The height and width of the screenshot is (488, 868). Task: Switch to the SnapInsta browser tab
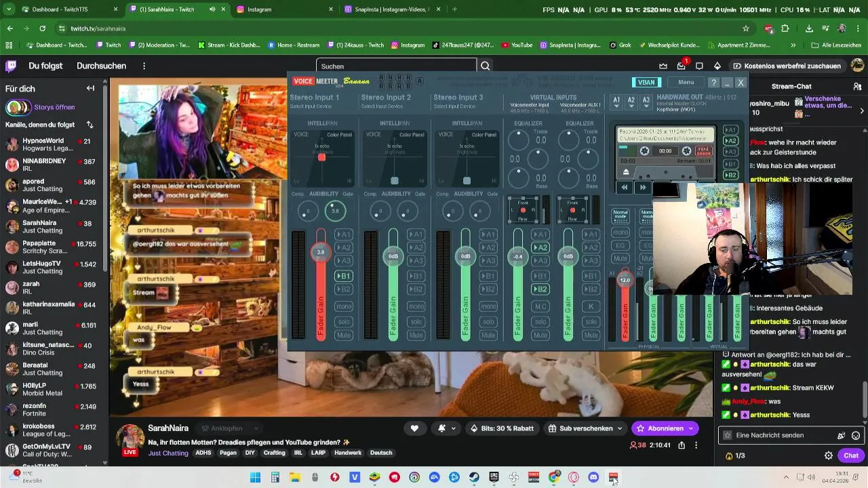tap(391, 9)
